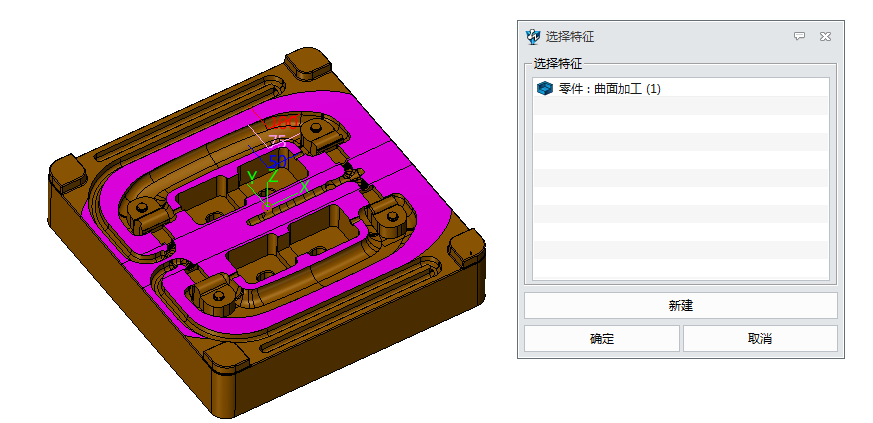This screenshot has height=423, width=873.
Task: Click the green Z axis label at origin
Action: pos(272,176)
